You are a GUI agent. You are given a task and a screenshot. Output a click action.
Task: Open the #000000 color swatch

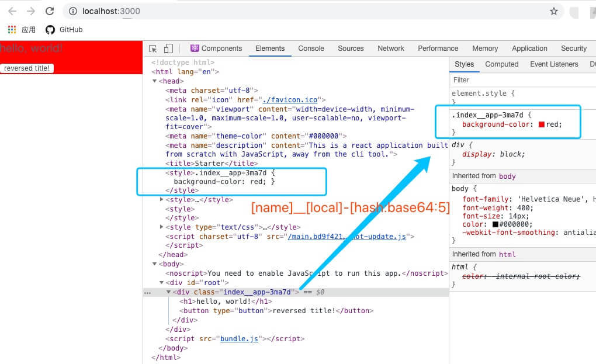coord(495,224)
